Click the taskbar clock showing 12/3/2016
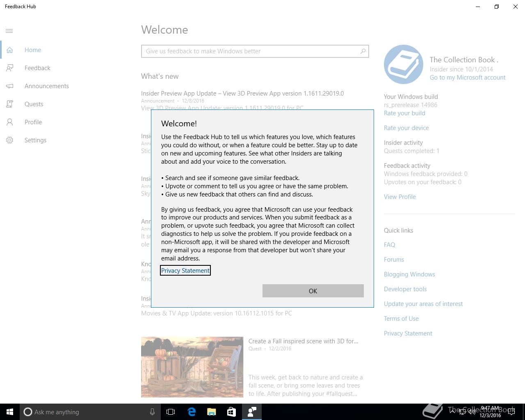Screen dimensions: 525x420 point(490,412)
